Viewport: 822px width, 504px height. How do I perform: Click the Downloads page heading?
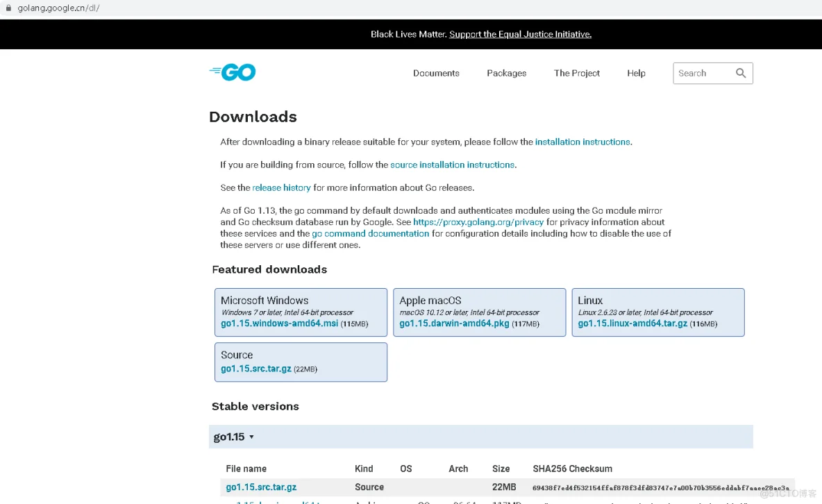point(253,117)
